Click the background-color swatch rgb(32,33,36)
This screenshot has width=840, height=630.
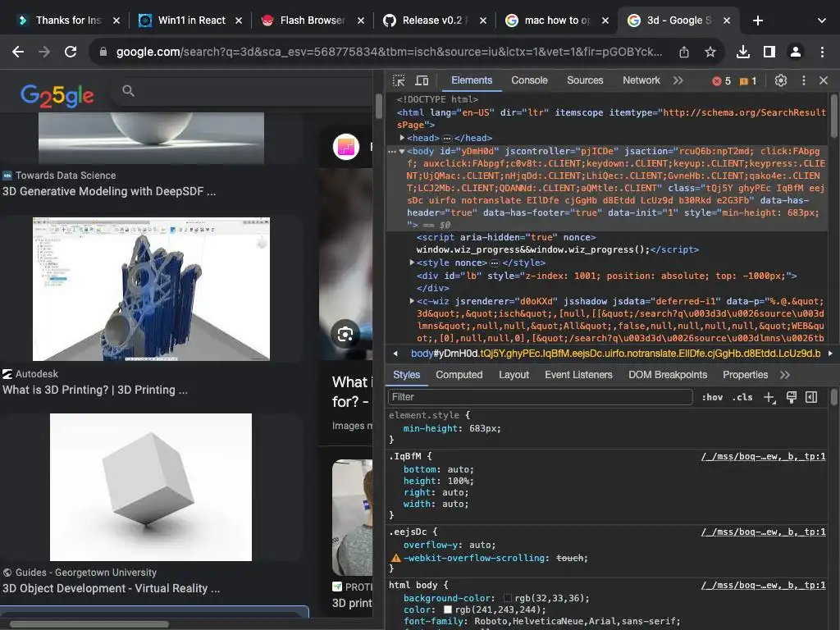point(507,598)
